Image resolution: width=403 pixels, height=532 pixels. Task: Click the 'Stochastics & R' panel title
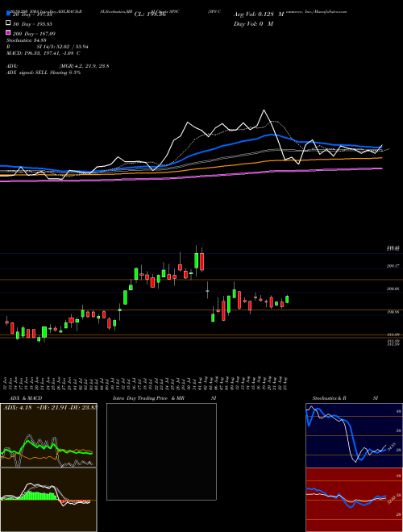coord(329,398)
